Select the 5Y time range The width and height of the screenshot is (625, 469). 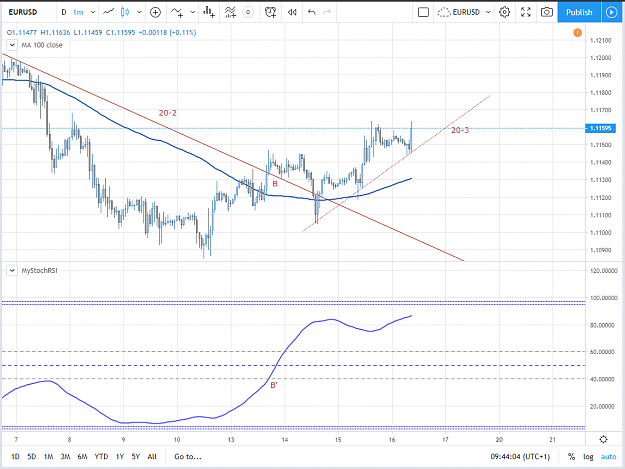[136, 457]
